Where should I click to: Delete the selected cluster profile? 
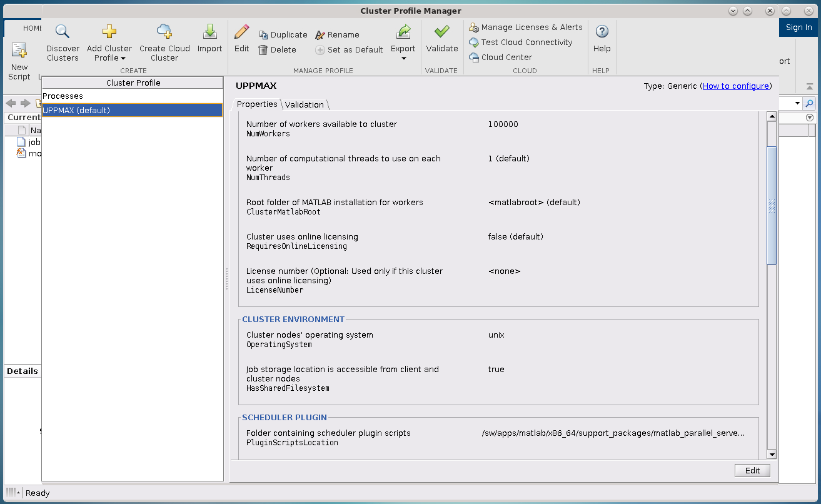point(277,50)
